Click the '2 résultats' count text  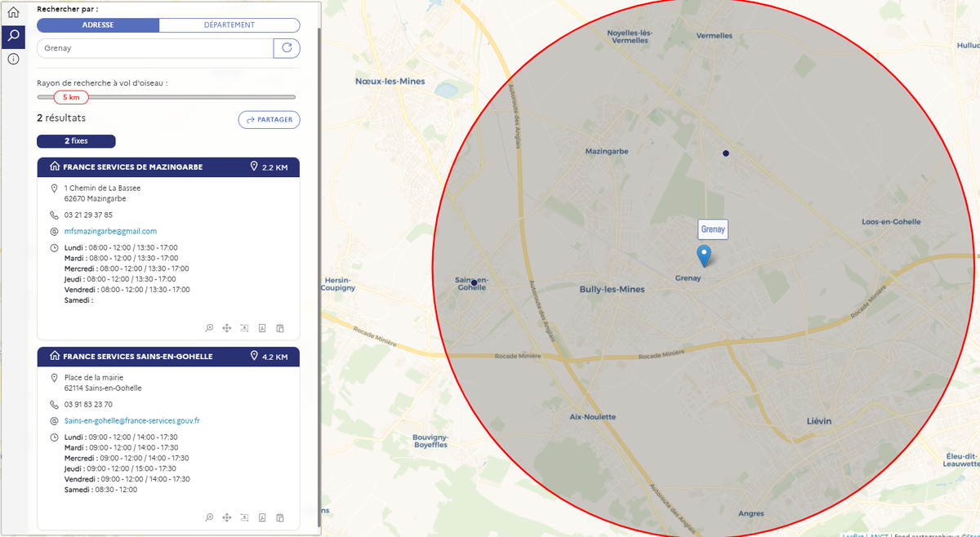tap(61, 118)
